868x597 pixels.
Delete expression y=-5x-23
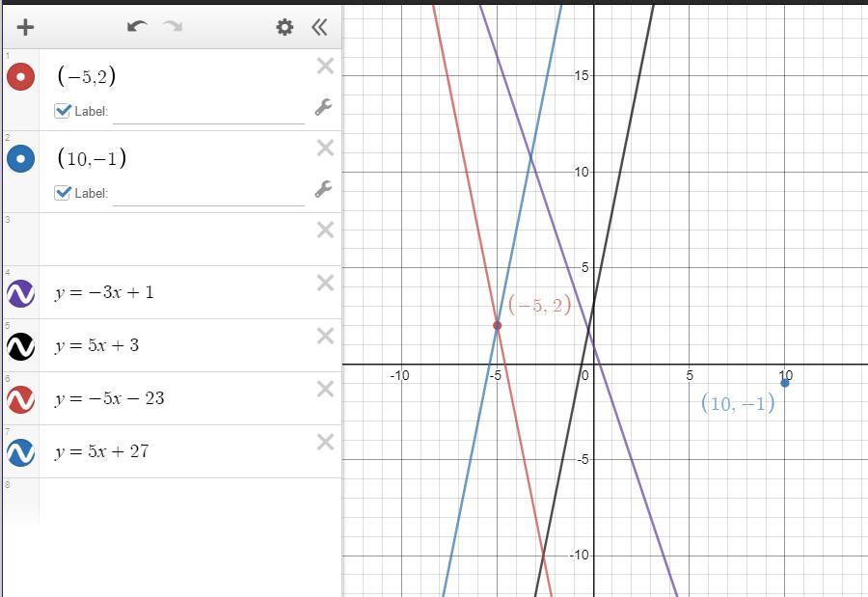pos(326,390)
